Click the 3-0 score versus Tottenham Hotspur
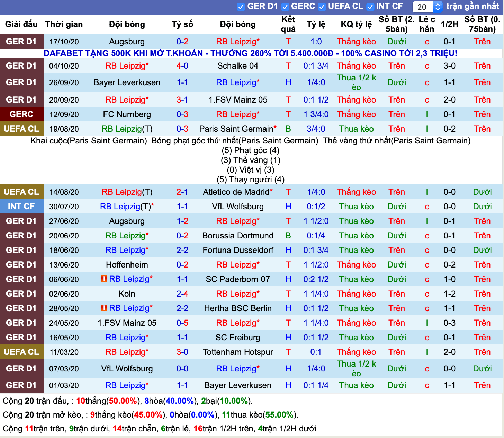This screenshot has width=504, height=438. click(x=182, y=352)
